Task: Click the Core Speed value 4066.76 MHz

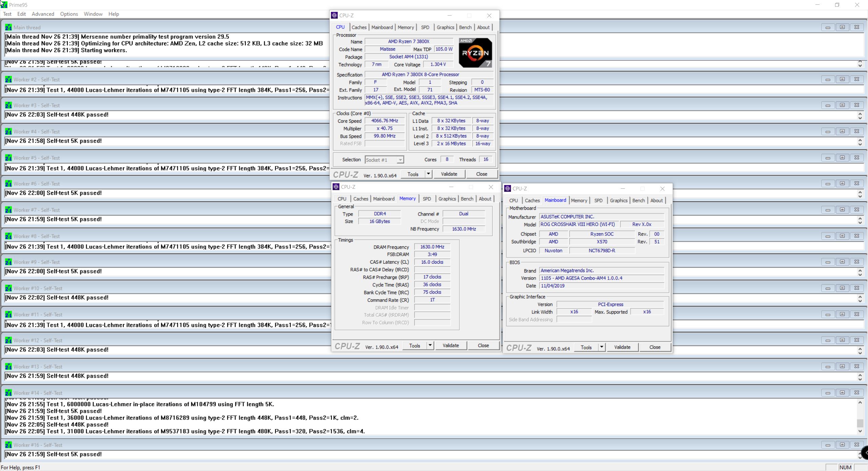Action: pyautogui.click(x=384, y=121)
